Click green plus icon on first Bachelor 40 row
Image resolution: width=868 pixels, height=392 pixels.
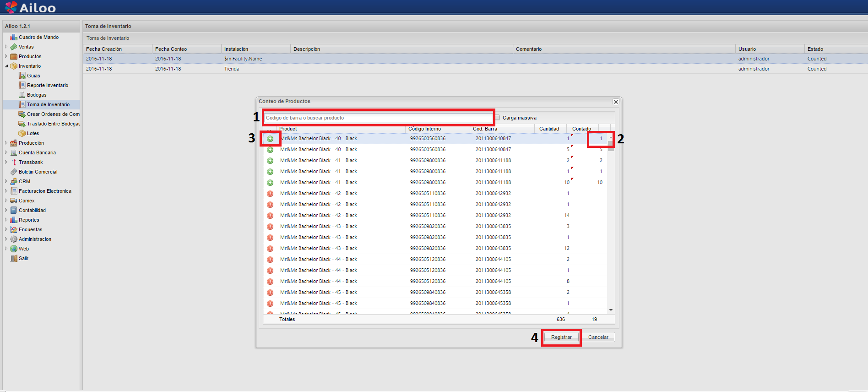pos(270,139)
